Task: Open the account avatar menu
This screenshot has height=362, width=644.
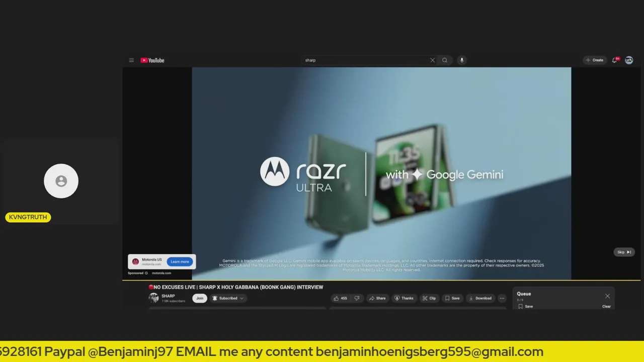Action: (629, 60)
